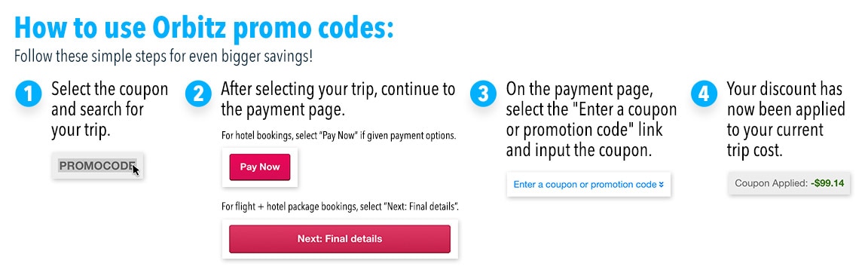
Task: Click the step 3 number circle
Action: pos(483,94)
